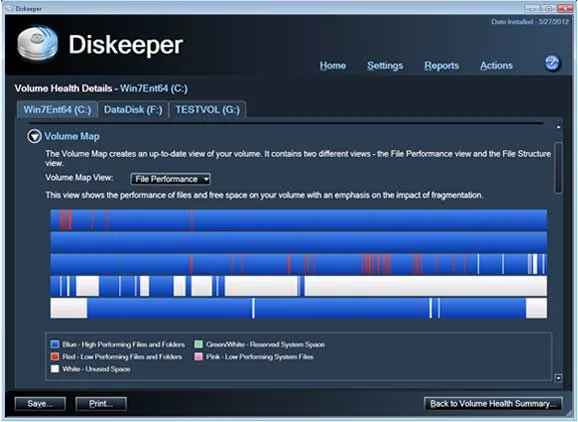Click the scroll up arrow of the details panel
The width and height of the screenshot is (578, 422).
pos(558,127)
